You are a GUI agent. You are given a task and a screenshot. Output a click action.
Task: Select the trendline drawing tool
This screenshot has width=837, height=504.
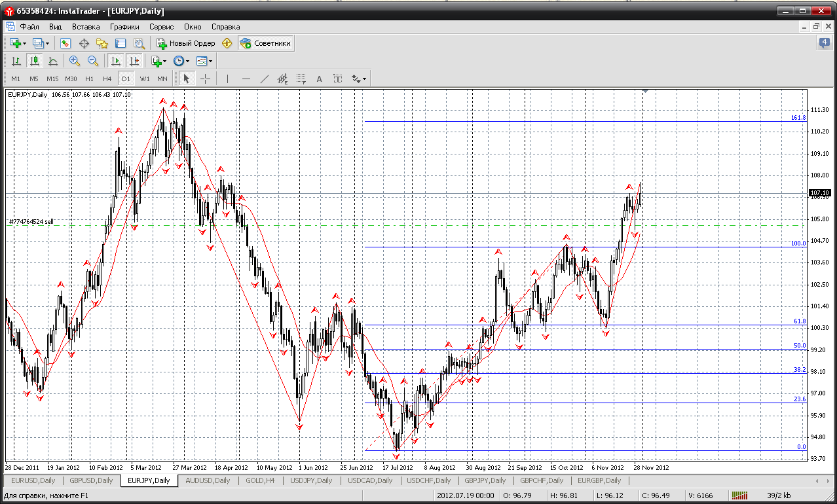point(264,79)
